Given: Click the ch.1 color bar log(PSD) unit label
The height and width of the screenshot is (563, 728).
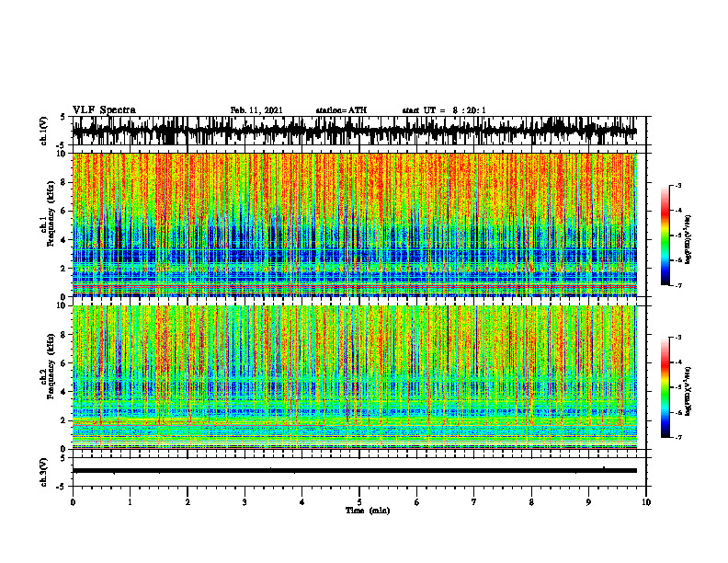Looking at the screenshot, I should pos(689,240).
